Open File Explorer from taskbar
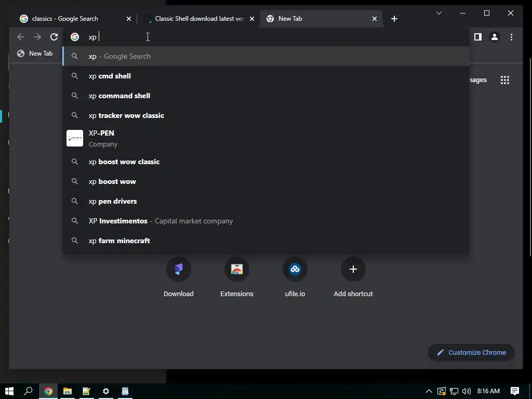 tap(68, 391)
